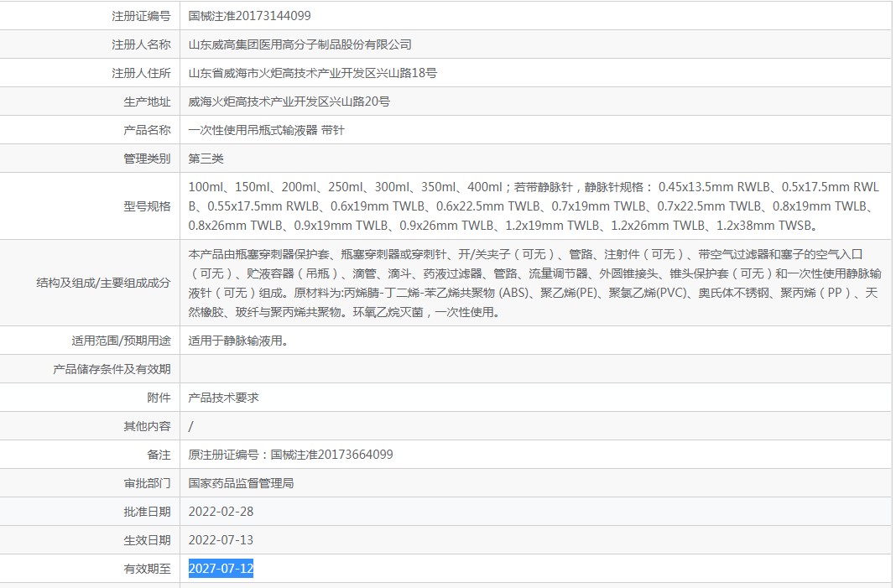The image size is (896, 588).
Task: Click the 备注 label
Action: (x=159, y=455)
